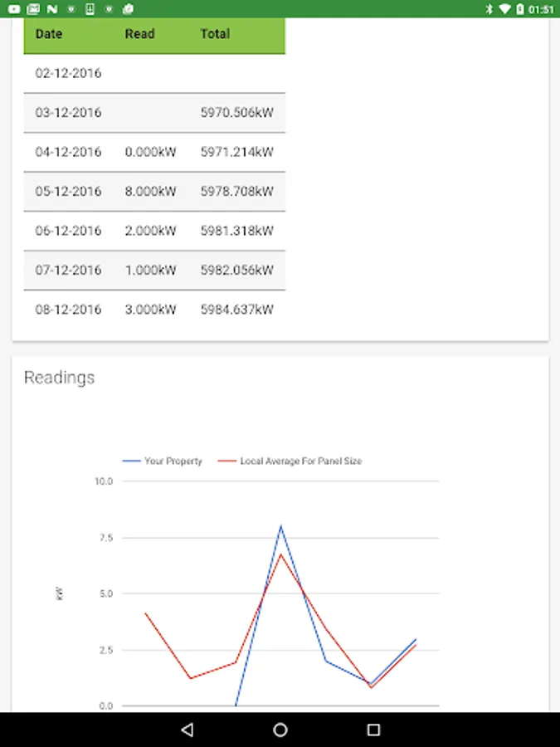Tap the 8.000kW read value
This screenshot has width=560, height=747.
pos(150,191)
